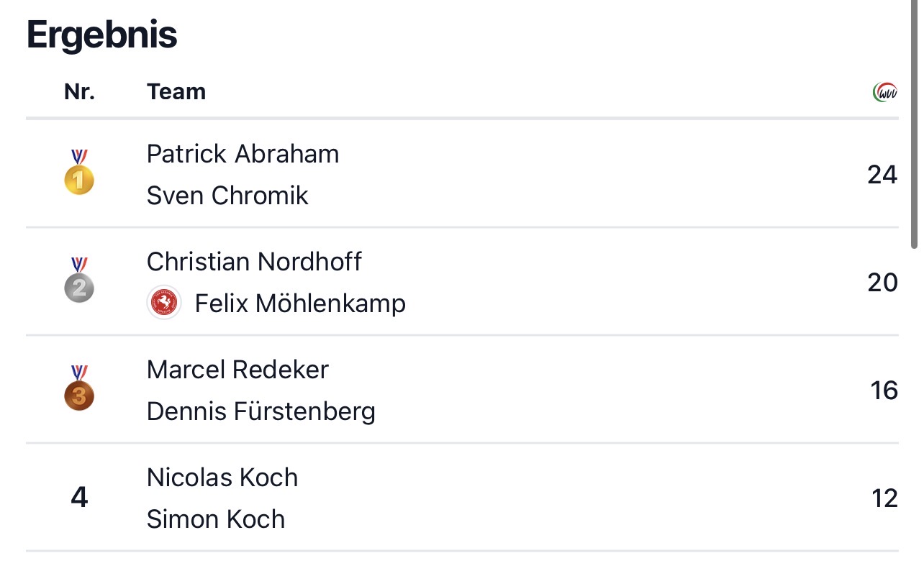The height and width of the screenshot is (566, 924).
Task: Open Sven Chromik's player profile
Action: [227, 196]
